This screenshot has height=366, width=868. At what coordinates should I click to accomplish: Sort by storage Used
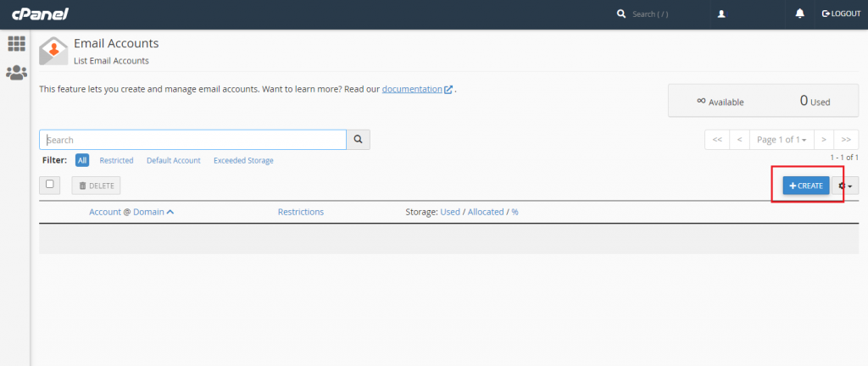coord(450,212)
